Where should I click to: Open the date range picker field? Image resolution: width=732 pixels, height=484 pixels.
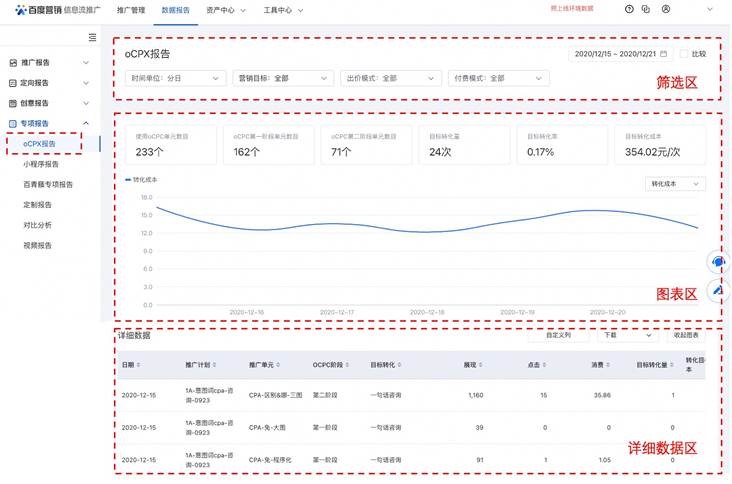[620, 54]
